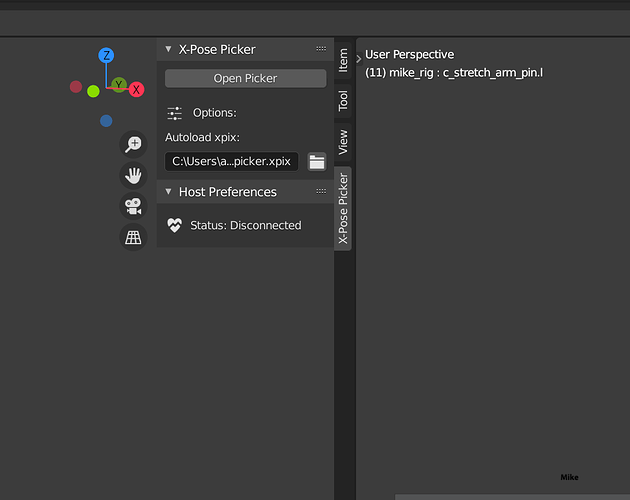Select the X-Pose Picker sidebar tab
The width and height of the screenshot is (630, 500).
click(x=343, y=208)
